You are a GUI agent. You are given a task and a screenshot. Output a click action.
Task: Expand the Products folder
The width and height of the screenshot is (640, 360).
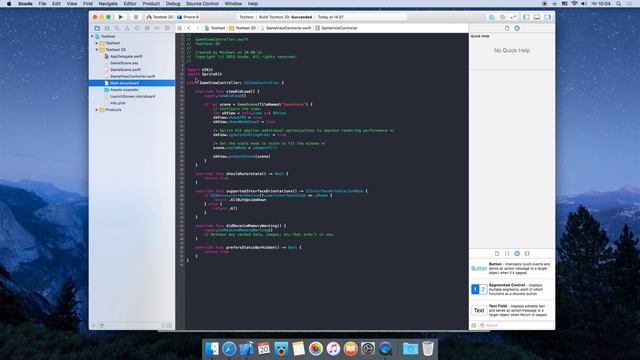pos(97,110)
